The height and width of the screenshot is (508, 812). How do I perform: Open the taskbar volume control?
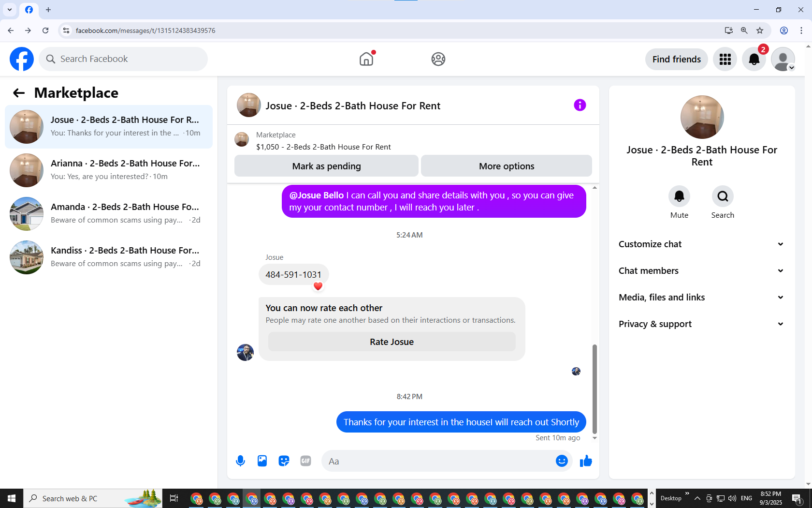coord(732,498)
